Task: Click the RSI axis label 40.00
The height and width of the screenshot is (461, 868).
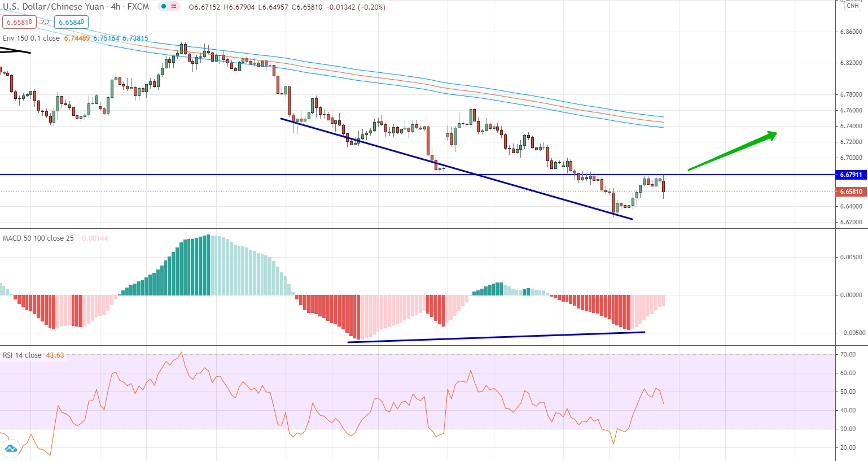Action: tap(848, 410)
